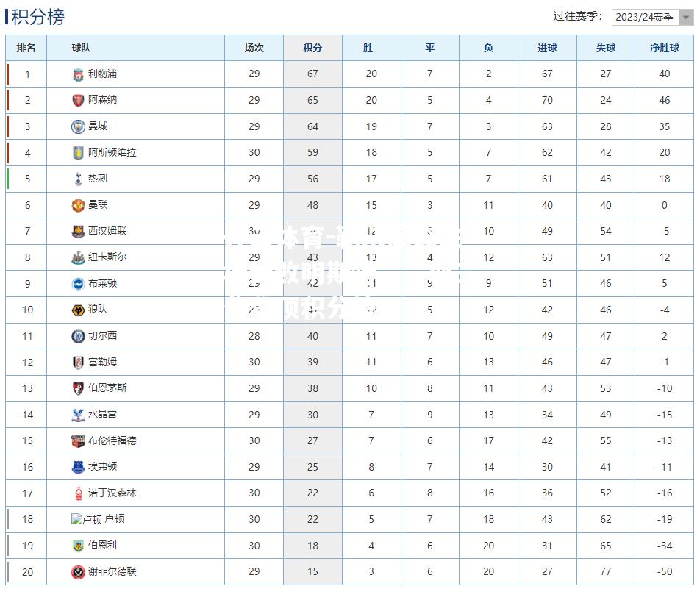Click the Chelsea club badge icon
This screenshot has height=589, width=700.
point(78,336)
